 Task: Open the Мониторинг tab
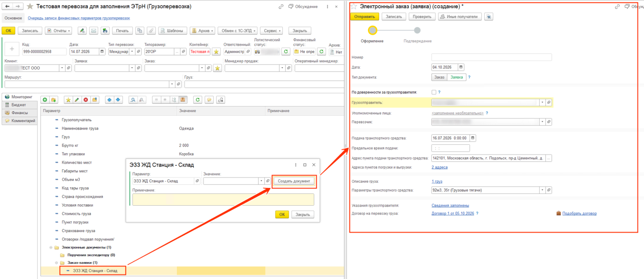point(20,97)
